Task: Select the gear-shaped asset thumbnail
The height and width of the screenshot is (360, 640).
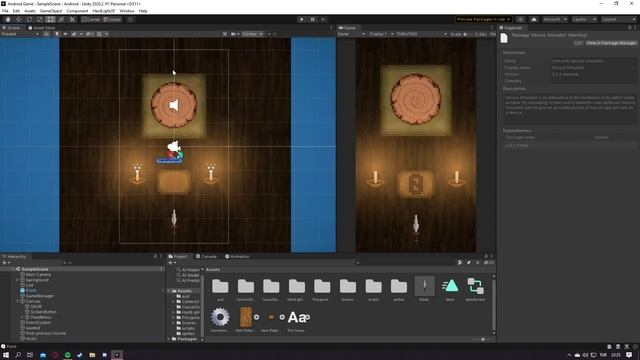Action: click(x=220, y=317)
